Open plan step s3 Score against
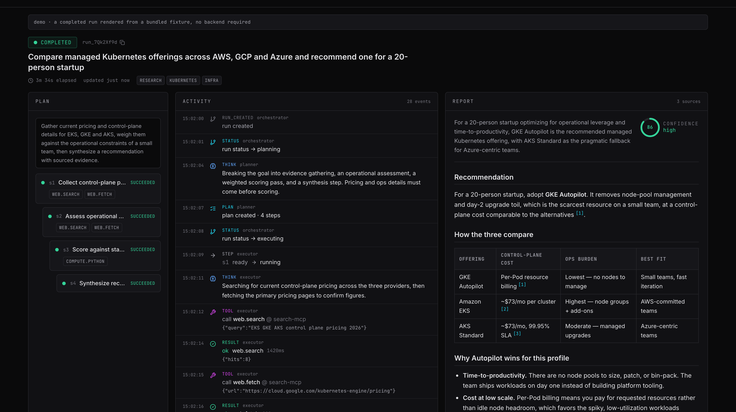Image resolution: width=736 pixels, height=412 pixels. coord(105,255)
